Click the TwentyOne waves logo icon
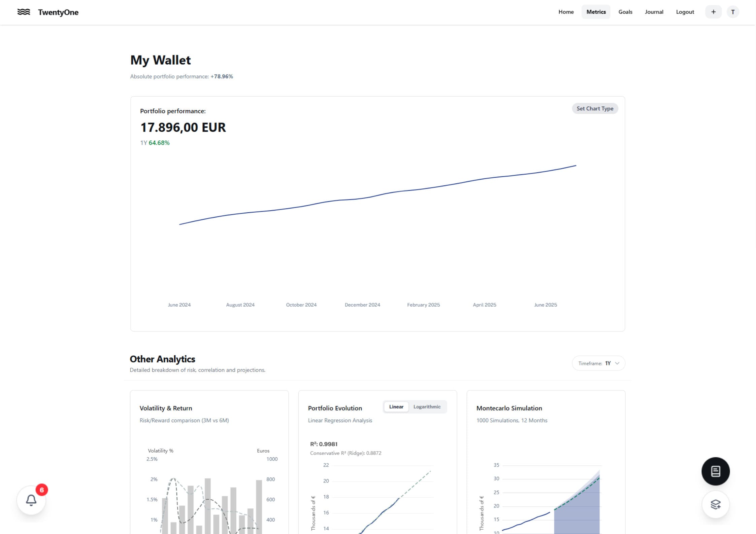Image resolution: width=756 pixels, height=534 pixels. click(x=24, y=12)
